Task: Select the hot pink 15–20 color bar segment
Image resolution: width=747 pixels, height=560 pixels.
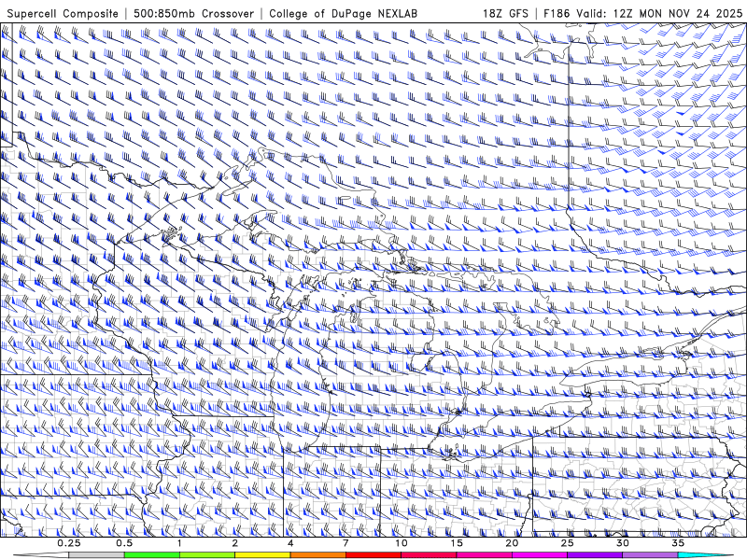Action: pyautogui.click(x=484, y=555)
